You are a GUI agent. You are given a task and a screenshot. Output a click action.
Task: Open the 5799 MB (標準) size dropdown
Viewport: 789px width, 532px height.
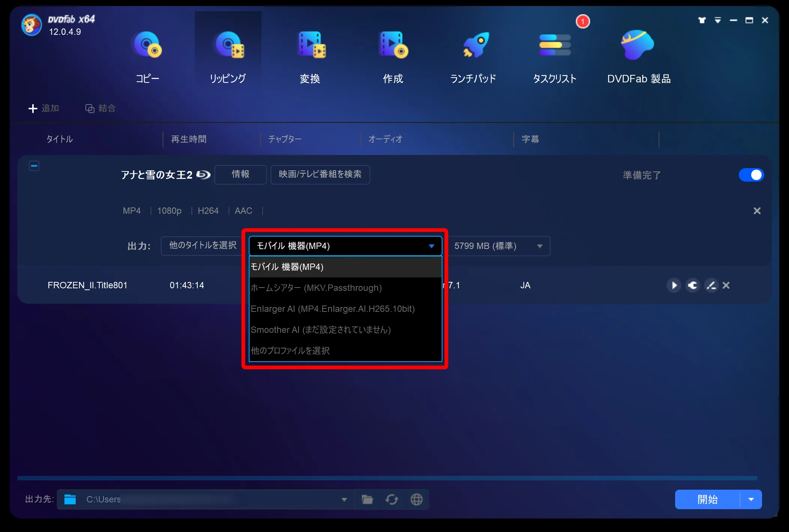pos(499,246)
